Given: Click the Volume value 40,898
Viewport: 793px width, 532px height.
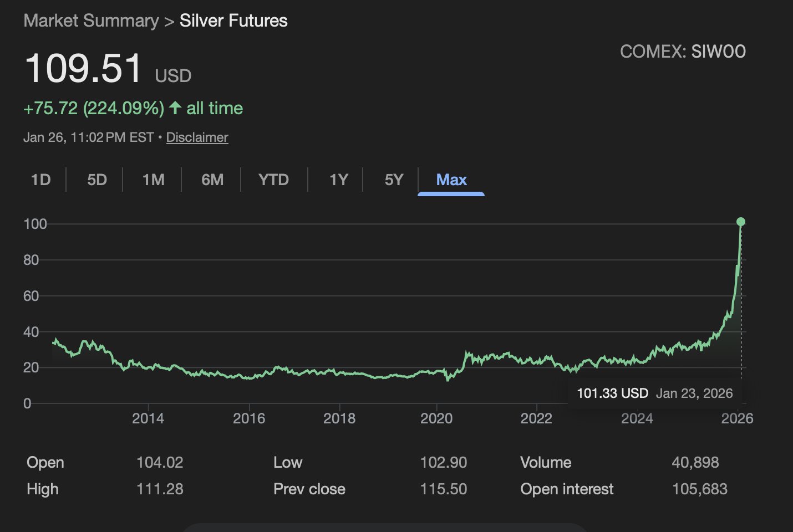Looking at the screenshot, I should 695,463.
